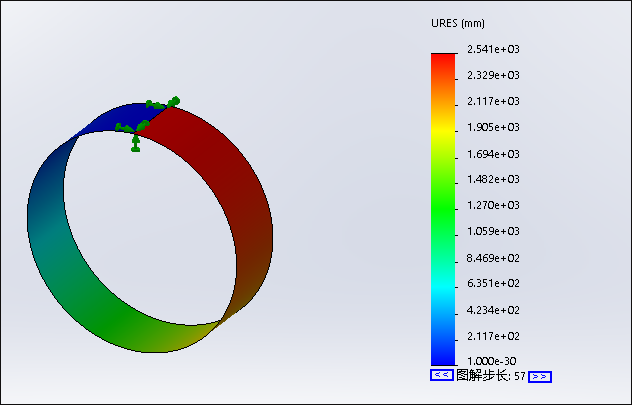Click the legend value 2.117e+02

point(493,336)
